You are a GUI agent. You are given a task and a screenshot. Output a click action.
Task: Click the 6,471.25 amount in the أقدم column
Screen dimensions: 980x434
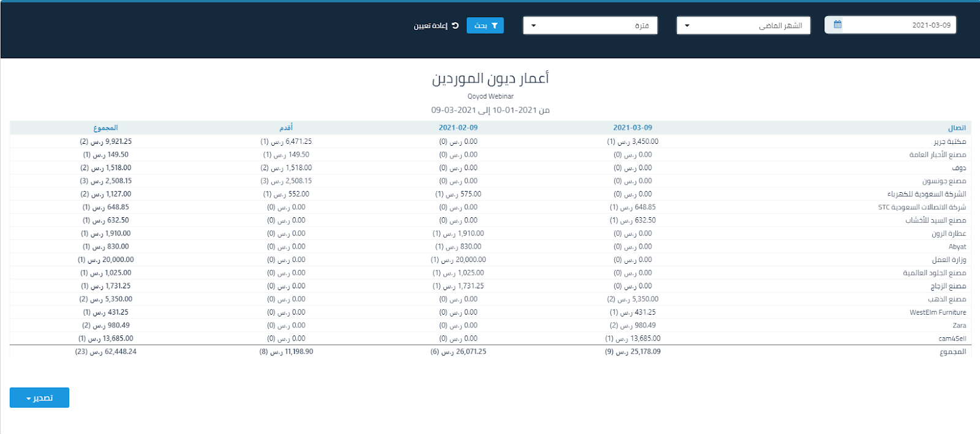(298, 141)
